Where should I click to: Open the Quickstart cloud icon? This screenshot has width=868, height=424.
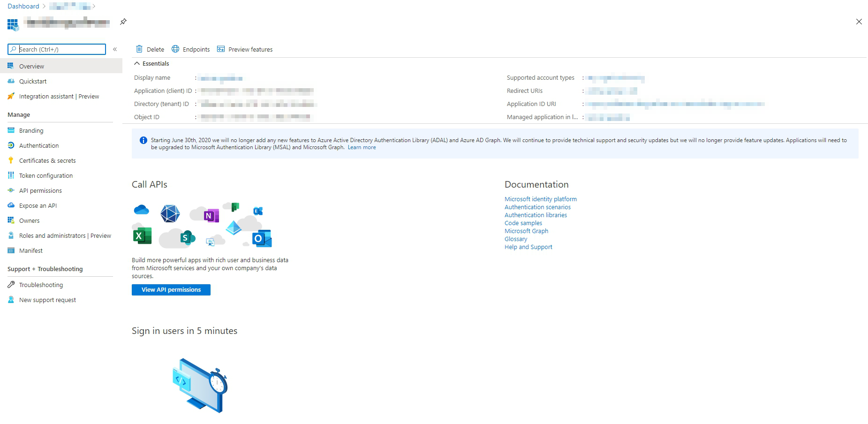(x=11, y=81)
